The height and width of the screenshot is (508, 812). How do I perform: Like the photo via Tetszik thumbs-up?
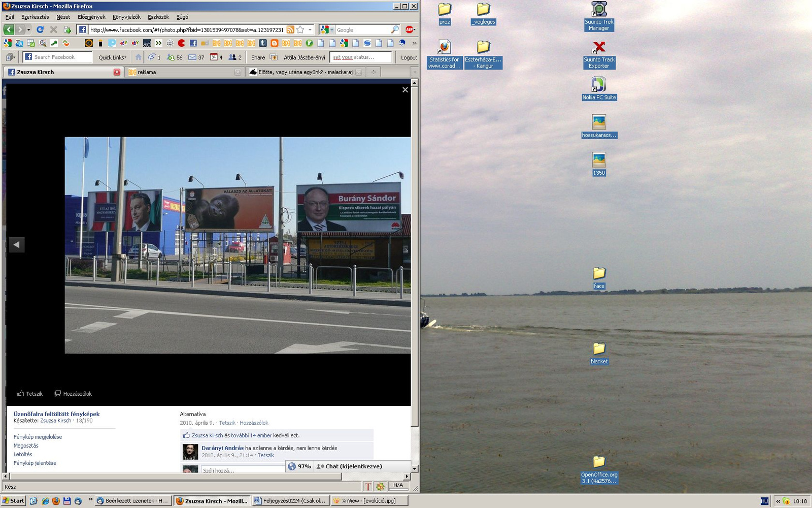pyautogui.click(x=30, y=394)
